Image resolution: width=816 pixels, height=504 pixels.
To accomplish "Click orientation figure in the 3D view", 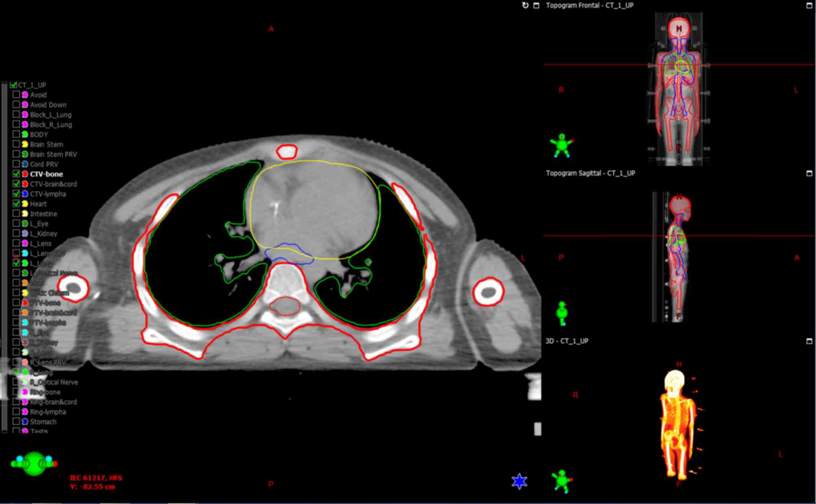I will (x=562, y=481).
